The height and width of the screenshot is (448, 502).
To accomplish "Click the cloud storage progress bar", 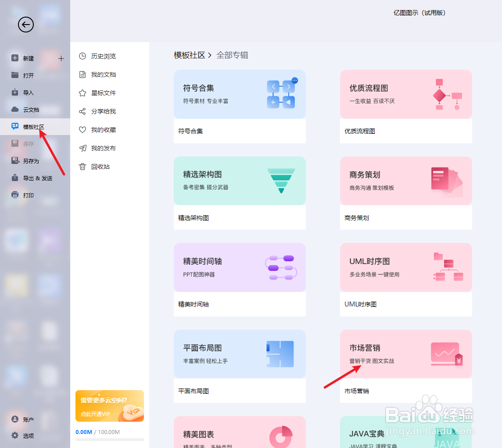I will 109,440.
